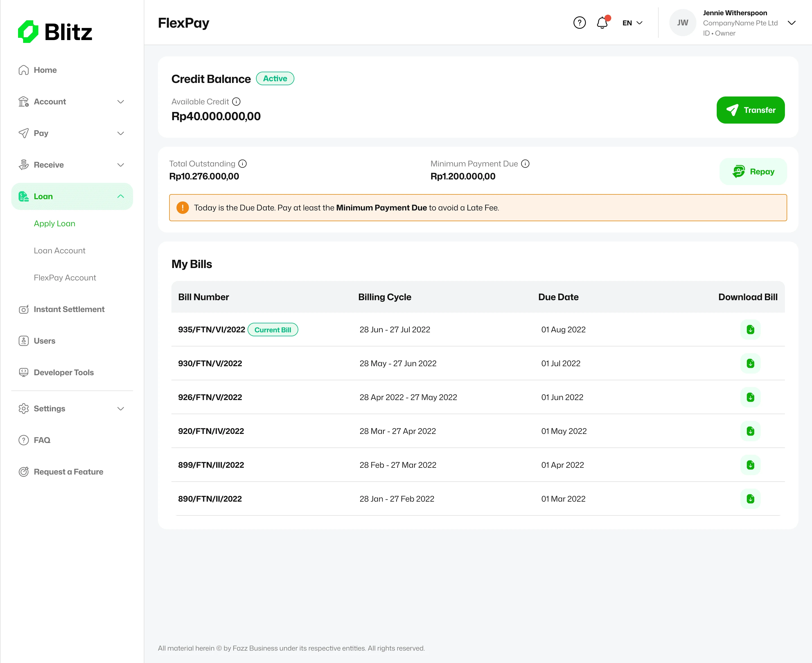
Task: Click the Rp40.000.000,00 available credit amount
Action: point(216,117)
